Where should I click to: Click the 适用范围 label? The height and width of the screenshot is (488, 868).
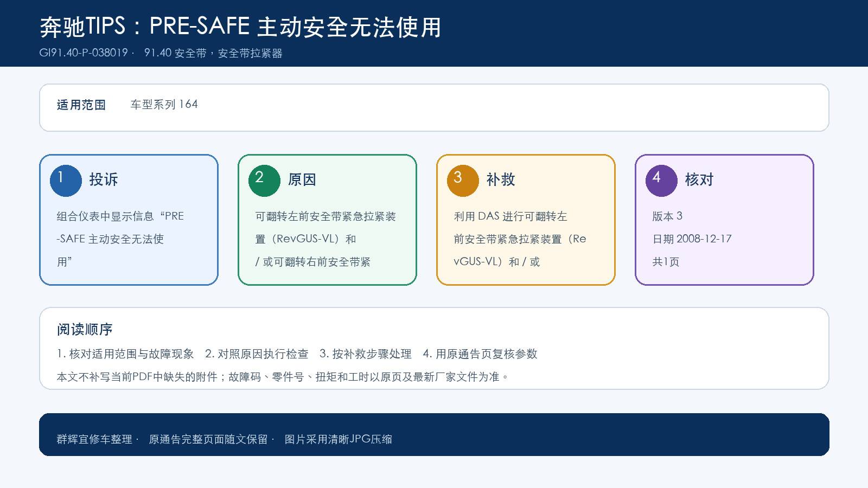[81, 105]
